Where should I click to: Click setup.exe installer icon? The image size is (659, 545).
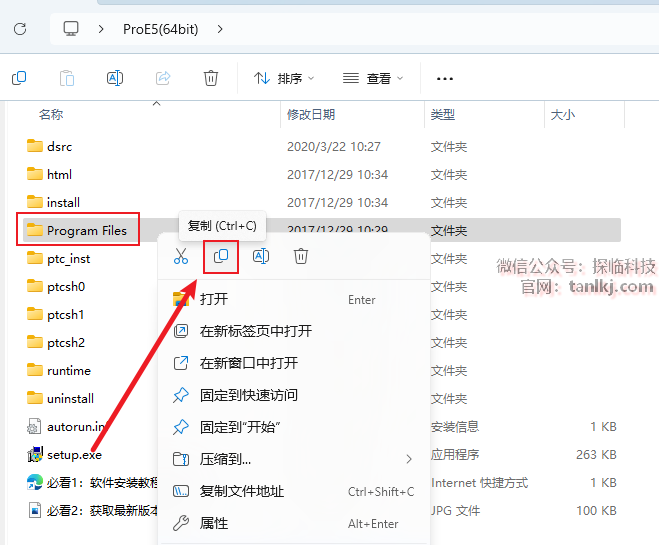35,454
